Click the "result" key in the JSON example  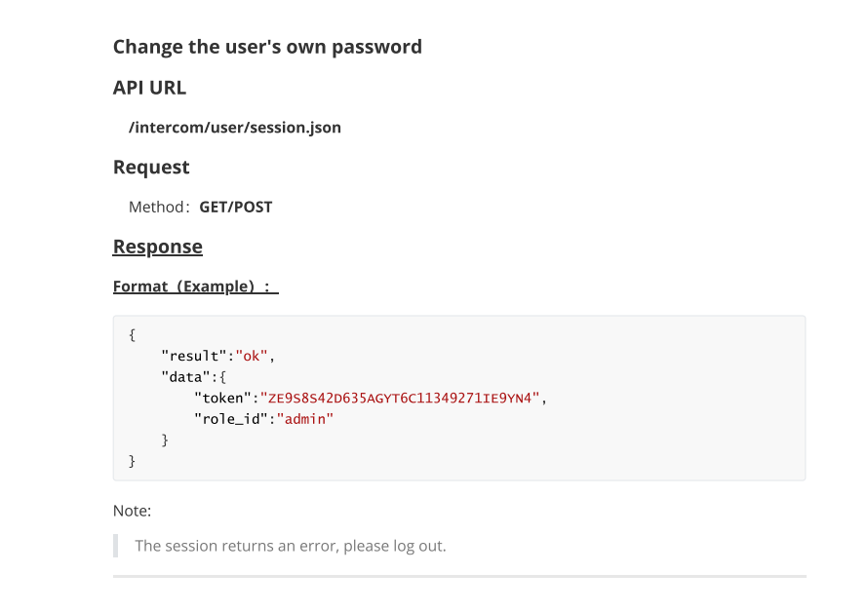coord(194,356)
